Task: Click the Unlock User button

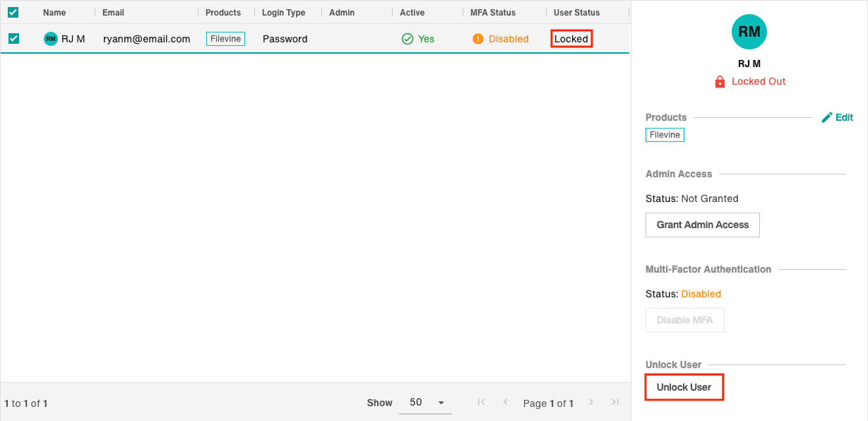Action: 684,387
